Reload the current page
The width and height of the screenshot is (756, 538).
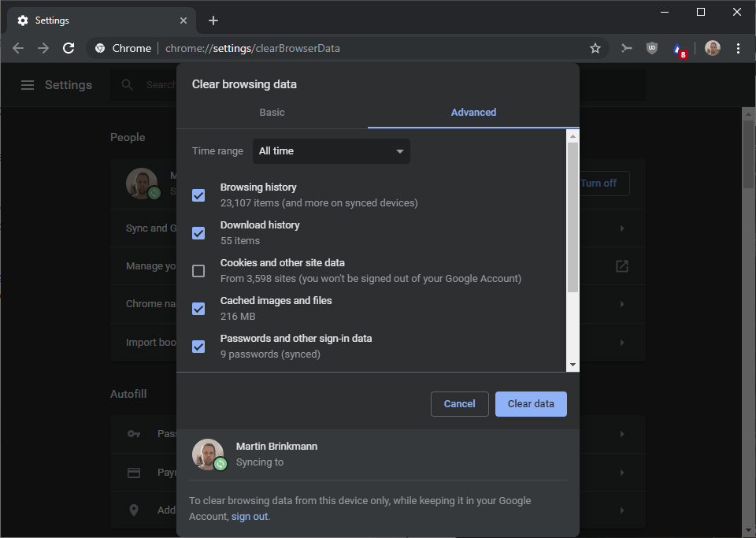[x=69, y=48]
